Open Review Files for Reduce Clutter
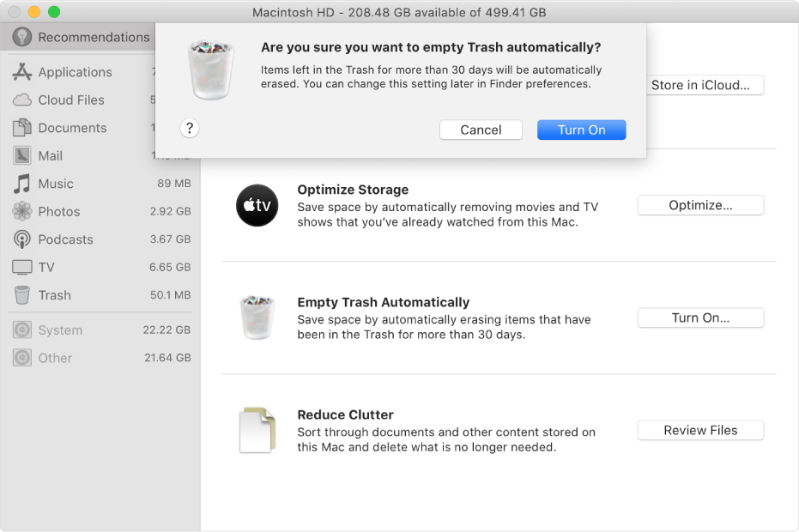799x532 pixels. point(700,431)
